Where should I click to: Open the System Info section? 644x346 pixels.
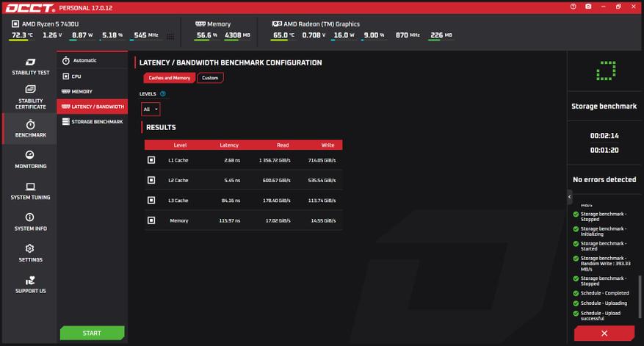(x=30, y=222)
